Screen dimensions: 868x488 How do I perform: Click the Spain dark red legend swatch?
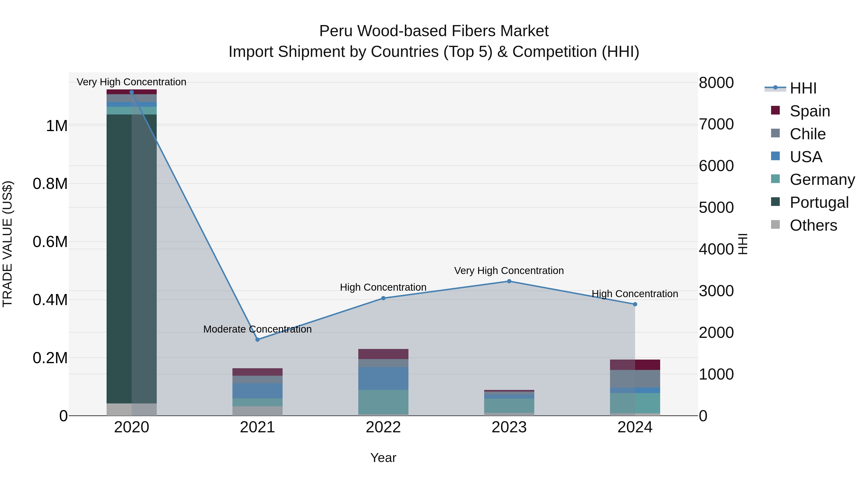(x=775, y=110)
